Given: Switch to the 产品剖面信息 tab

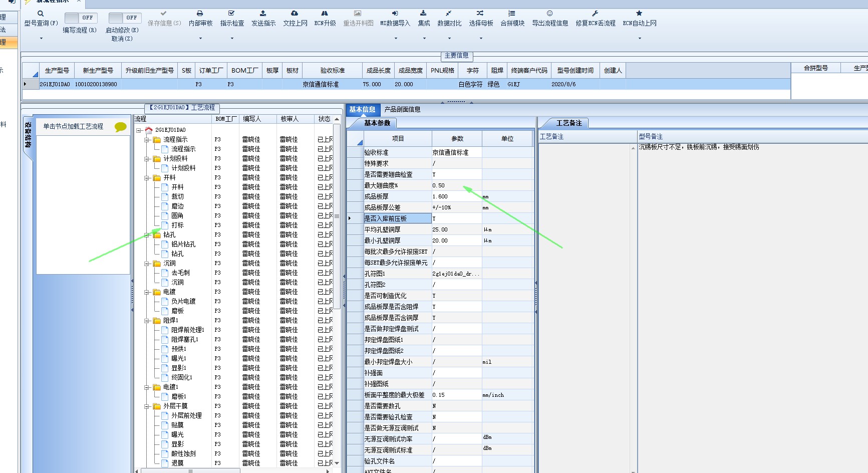Looking at the screenshot, I should pyautogui.click(x=402, y=109).
